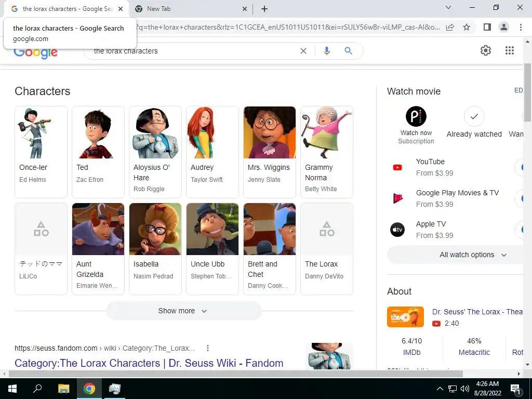Click the network icon in system tray

[453, 389]
